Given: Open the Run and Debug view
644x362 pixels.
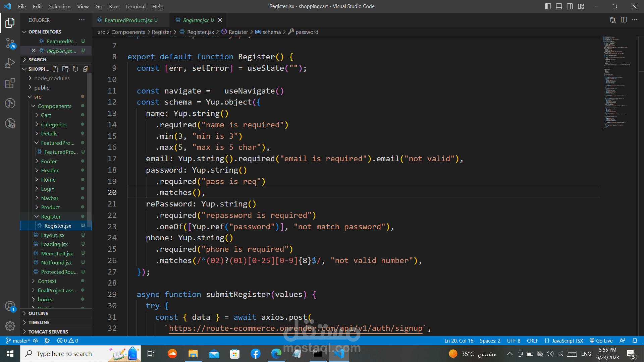Looking at the screenshot, I should (10, 63).
